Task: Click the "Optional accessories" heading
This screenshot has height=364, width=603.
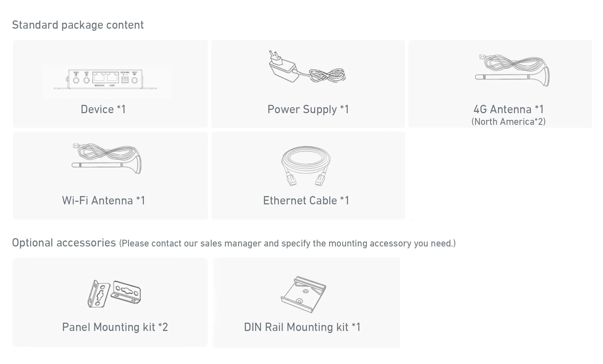Action: pos(64,243)
